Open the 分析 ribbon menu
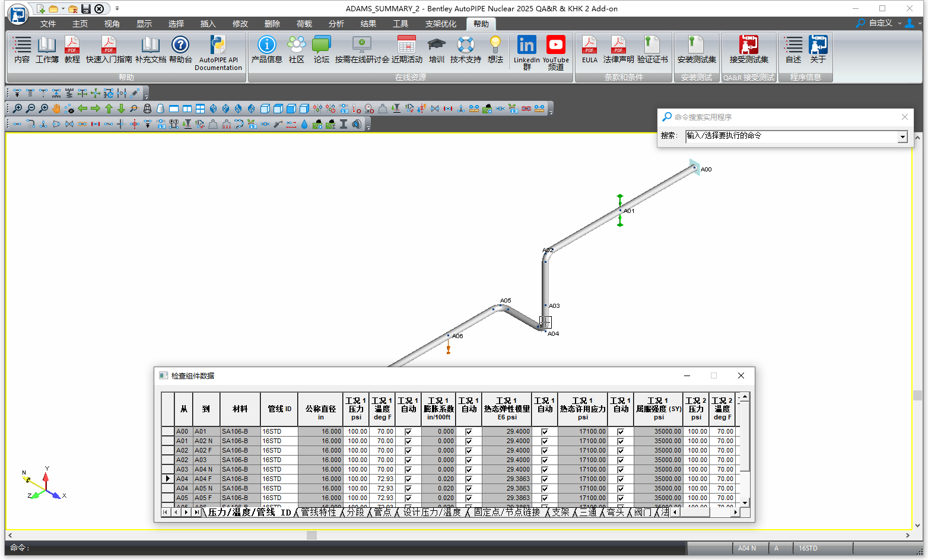This screenshot has height=560, width=928. pyautogui.click(x=336, y=24)
